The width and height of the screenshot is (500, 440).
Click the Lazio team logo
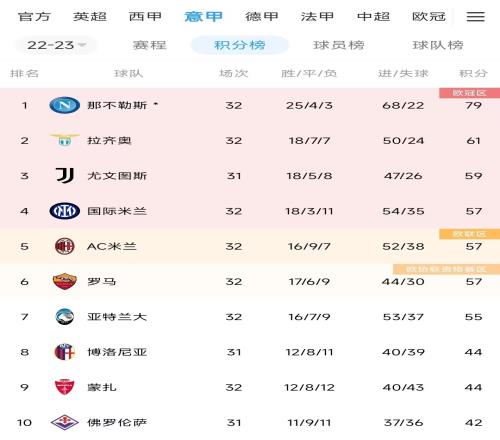click(x=64, y=140)
